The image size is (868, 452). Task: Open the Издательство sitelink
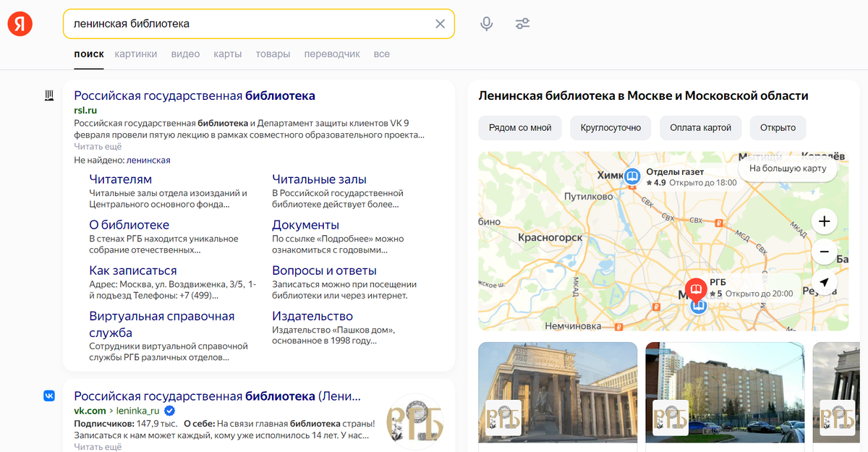coord(312,316)
